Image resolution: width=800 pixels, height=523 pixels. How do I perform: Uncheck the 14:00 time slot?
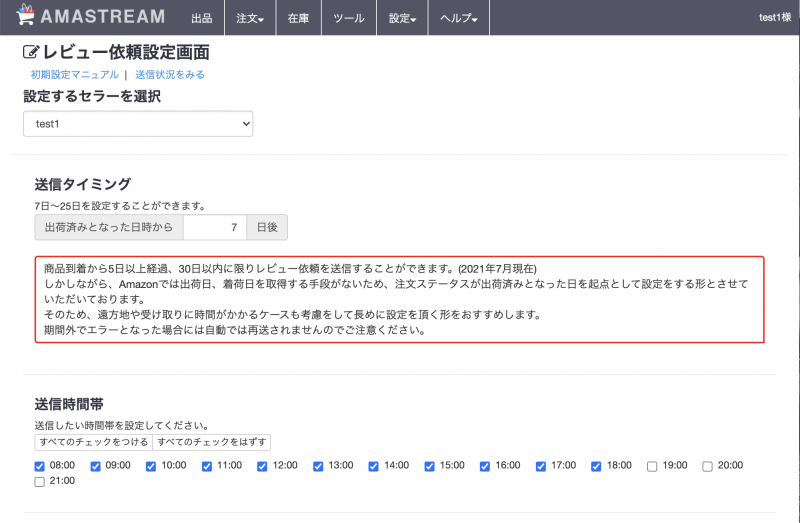click(x=373, y=466)
